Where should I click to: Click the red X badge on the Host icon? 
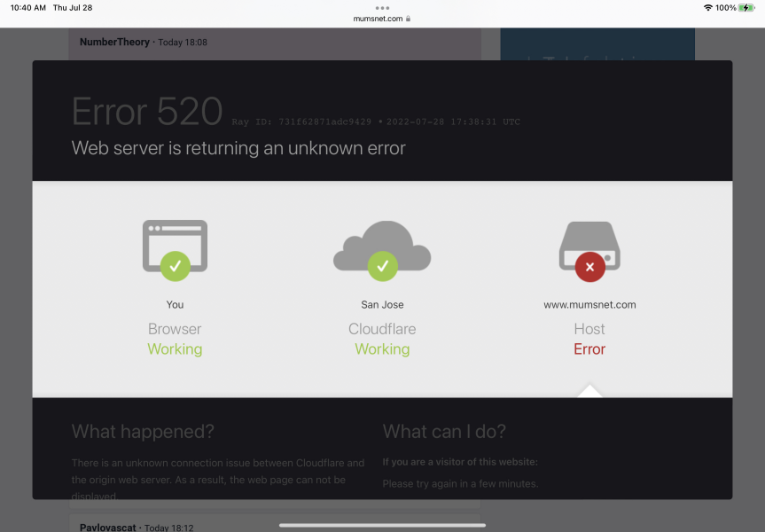pyautogui.click(x=589, y=267)
